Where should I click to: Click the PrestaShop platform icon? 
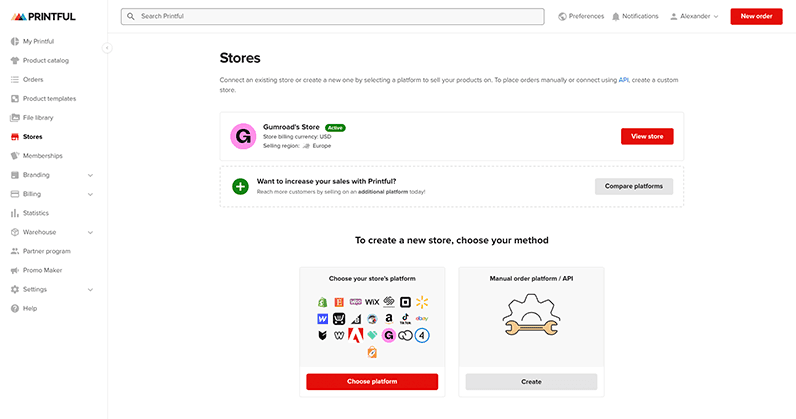pos(372,319)
